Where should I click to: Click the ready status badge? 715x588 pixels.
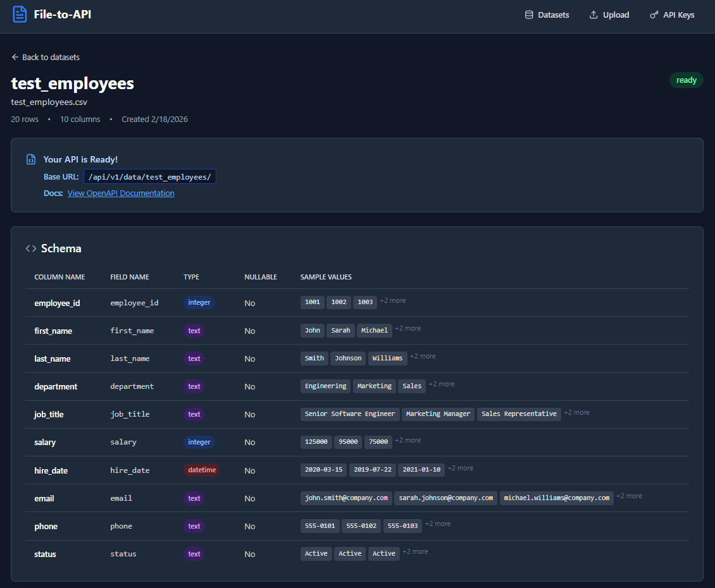(686, 80)
